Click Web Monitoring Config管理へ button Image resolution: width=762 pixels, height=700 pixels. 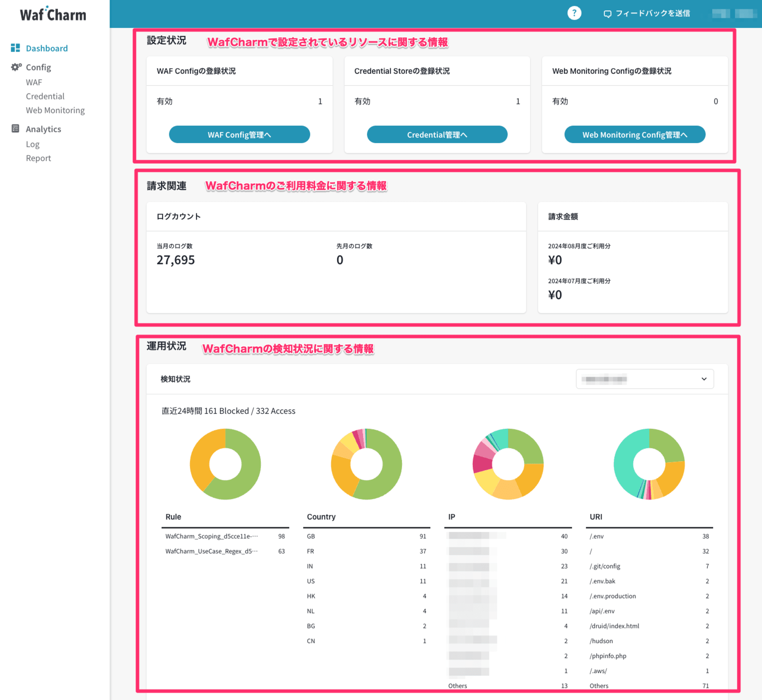click(x=635, y=134)
